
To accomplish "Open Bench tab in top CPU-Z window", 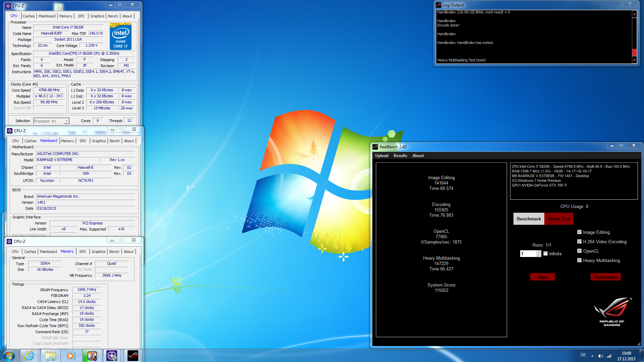I will tap(113, 16).
